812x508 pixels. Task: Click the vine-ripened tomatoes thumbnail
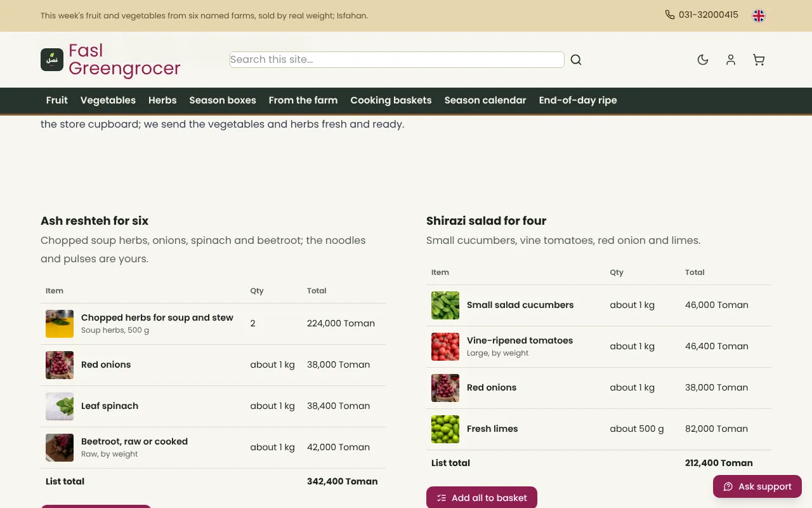pyautogui.click(x=445, y=347)
